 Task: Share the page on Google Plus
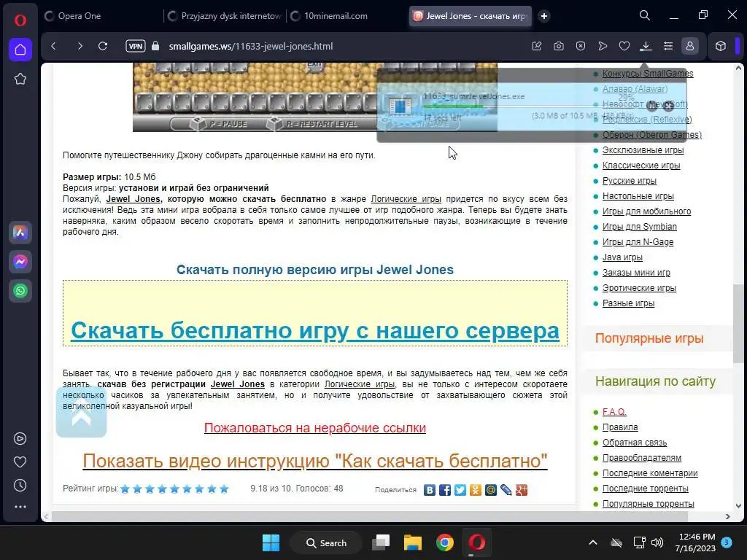[521, 490]
